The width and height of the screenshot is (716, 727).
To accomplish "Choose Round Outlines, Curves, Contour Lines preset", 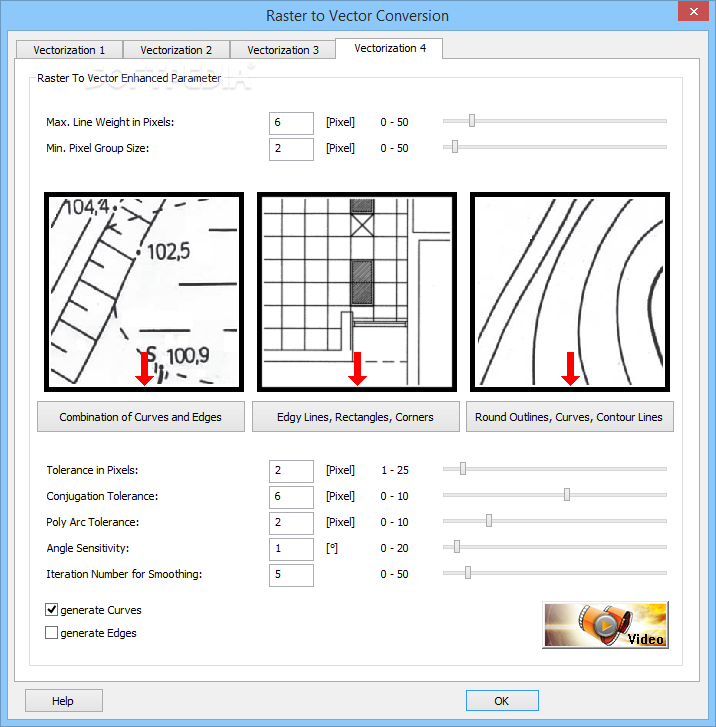I will 569,417.
